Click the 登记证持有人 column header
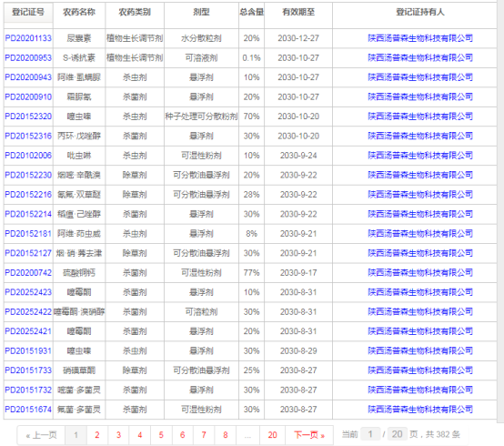 420,12
